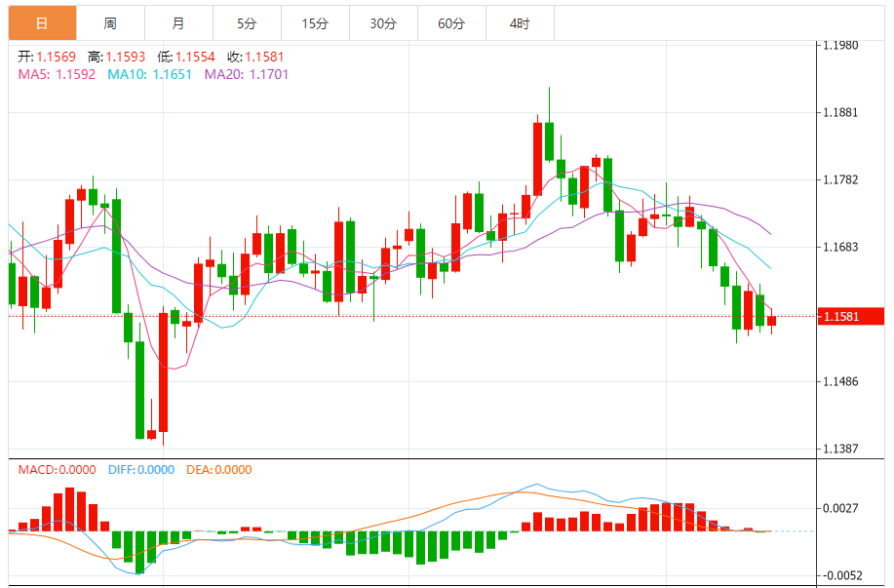This screenshot has height=588, width=894.
Task: Click the MA5 indicator label
Action: click(57, 74)
